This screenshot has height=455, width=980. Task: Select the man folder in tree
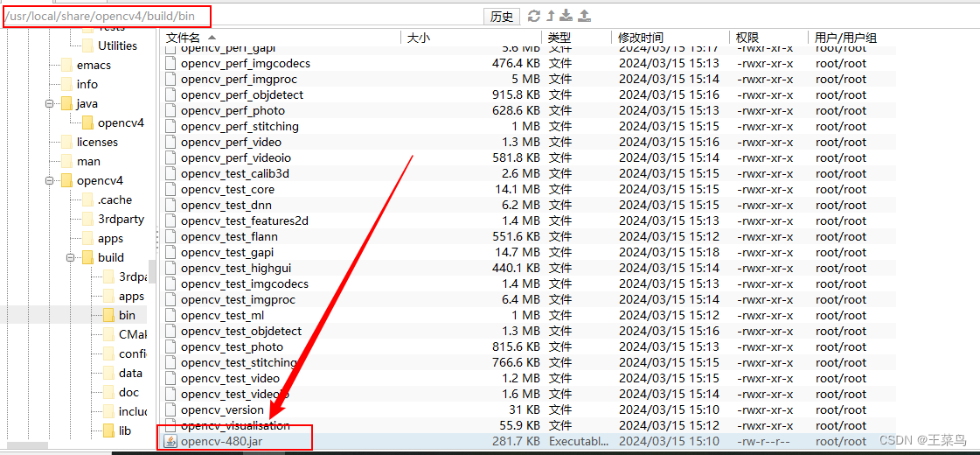pyautogui.click(x=89, y=162)
